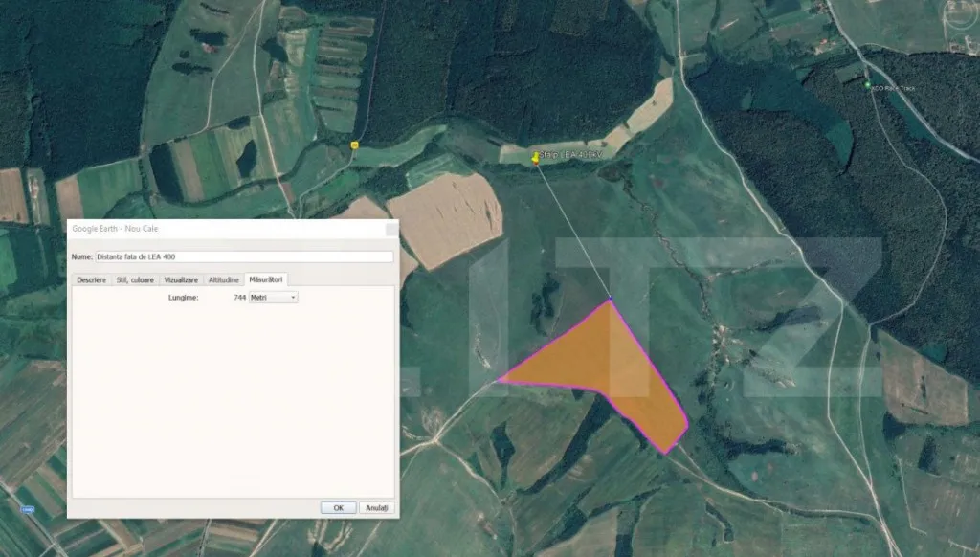The height and width of the screenshot is (557, 980).
Task: Close the Google Earth Nou Cale dialog
Action: pos(390,230)
